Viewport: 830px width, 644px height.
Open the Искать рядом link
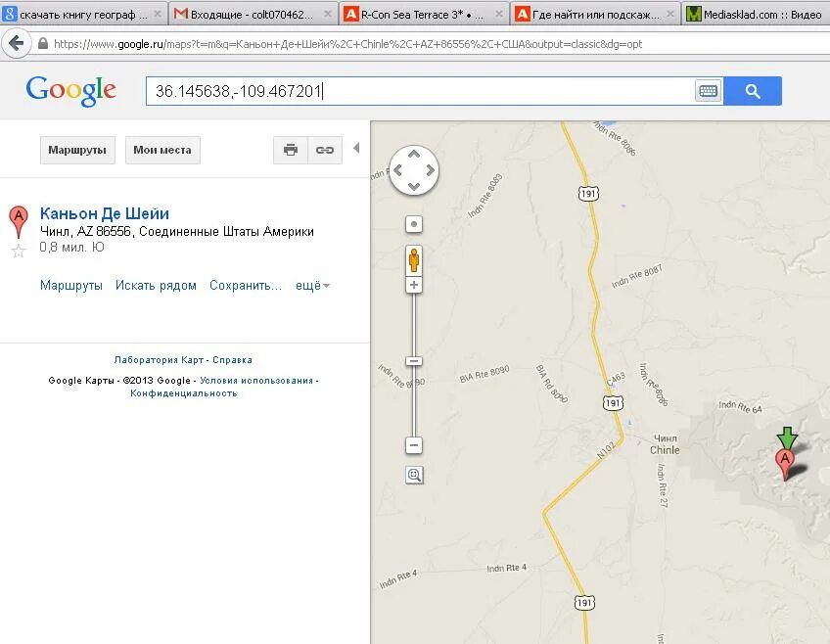[156, 286]
